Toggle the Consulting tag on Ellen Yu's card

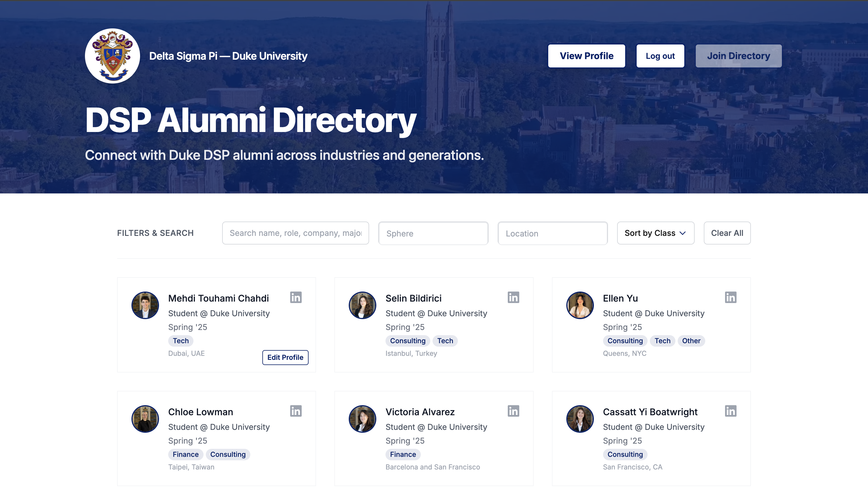(x=625, y=341)
